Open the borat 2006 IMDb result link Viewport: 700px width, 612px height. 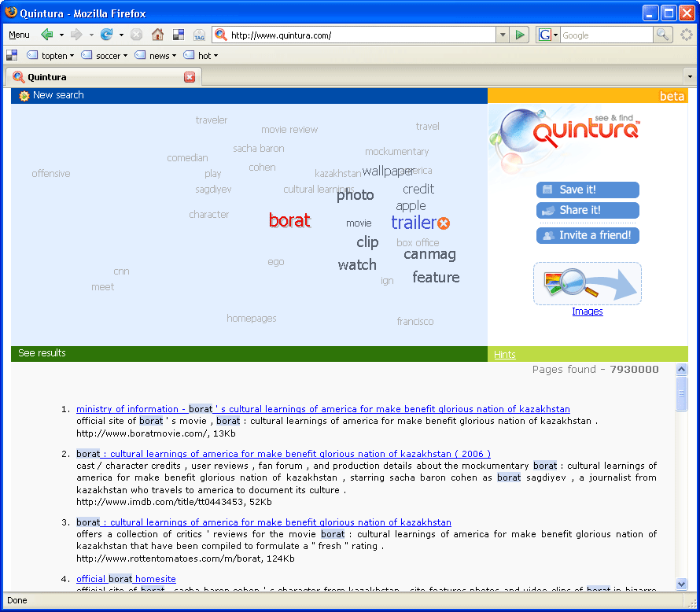point(283,454)
